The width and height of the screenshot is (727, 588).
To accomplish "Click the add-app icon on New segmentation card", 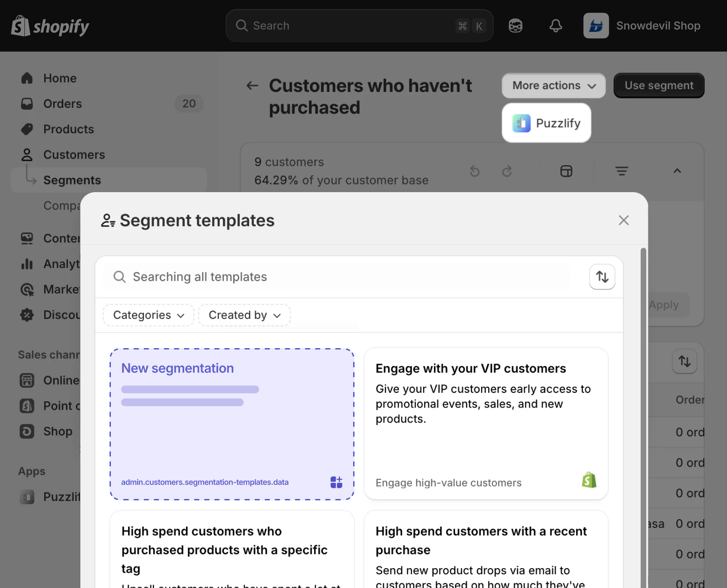I will pyautogui.click(x=336, y=482).
